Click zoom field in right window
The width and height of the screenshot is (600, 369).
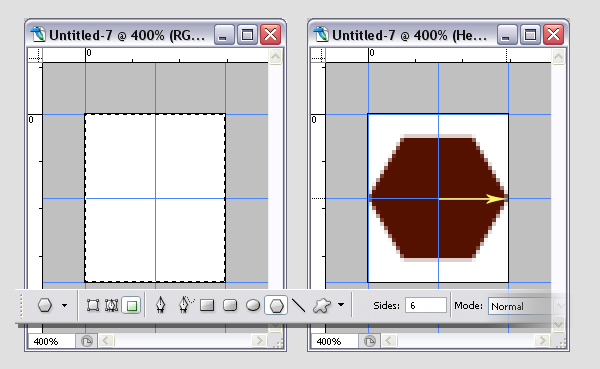pos(334,341)
